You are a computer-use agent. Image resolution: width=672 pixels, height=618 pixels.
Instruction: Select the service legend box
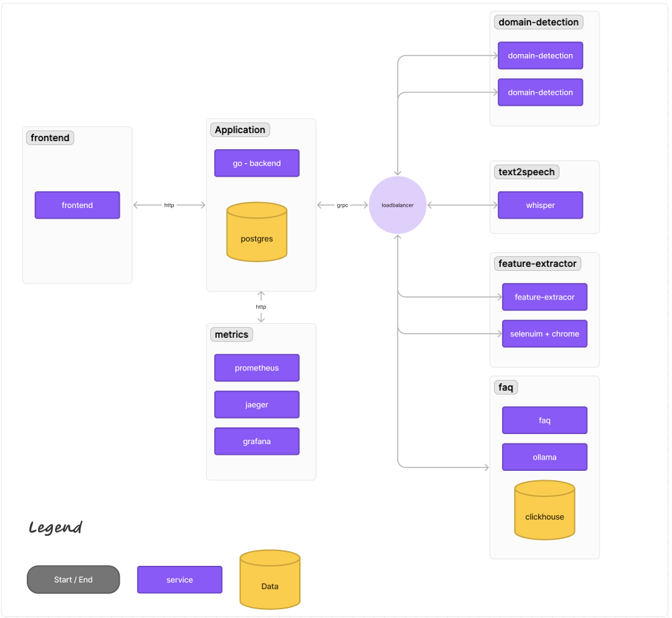[x=179, y=580]
